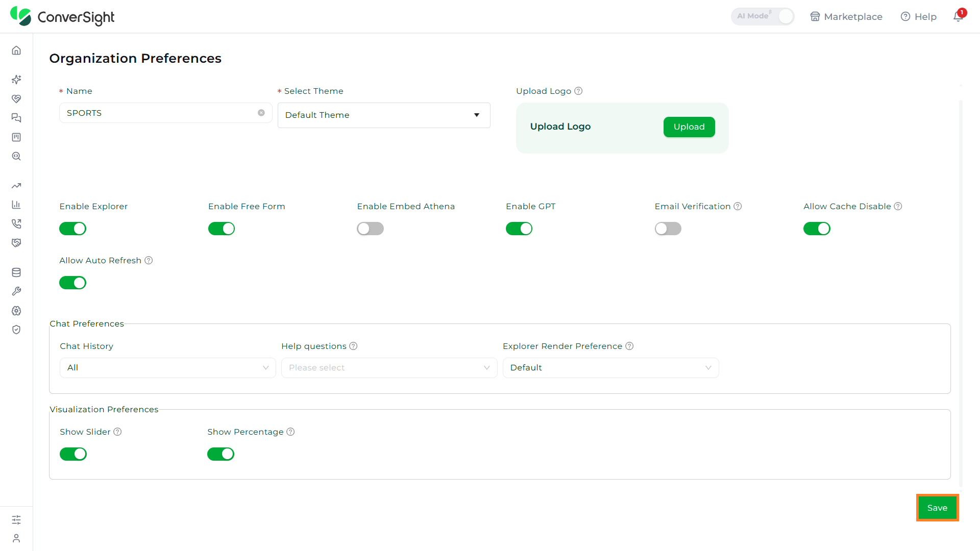Click the Enable Embed Athena label

coord(406,206)
